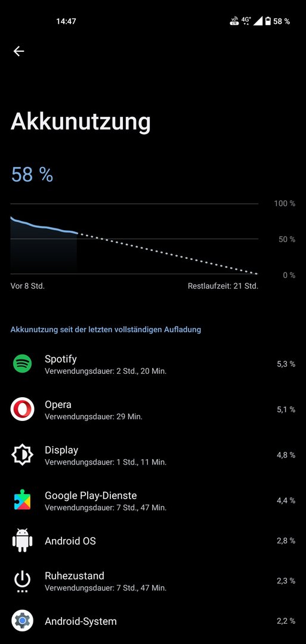This screenshot has width=306, height=644.
Task: Tap the large 58 % battery level
Action: coord(32,175)
